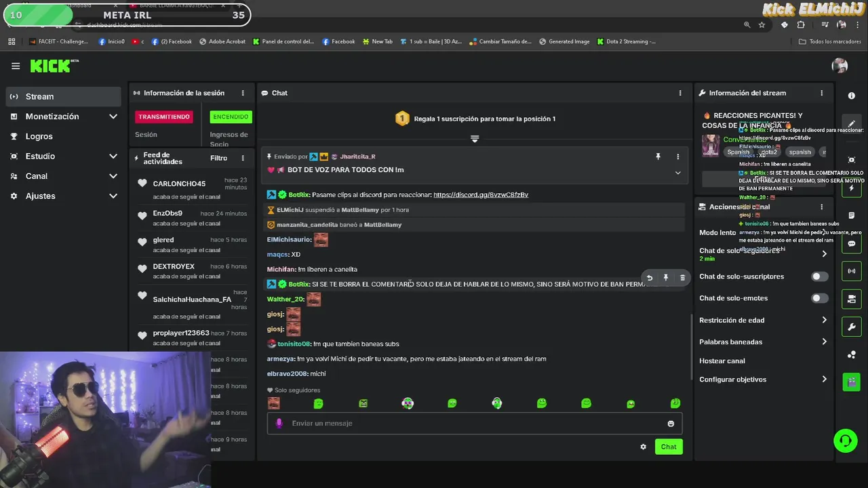Viewport: 868px width, 488px height.
Task: Open the pinned message three-dot options
Action: (677, 157)
